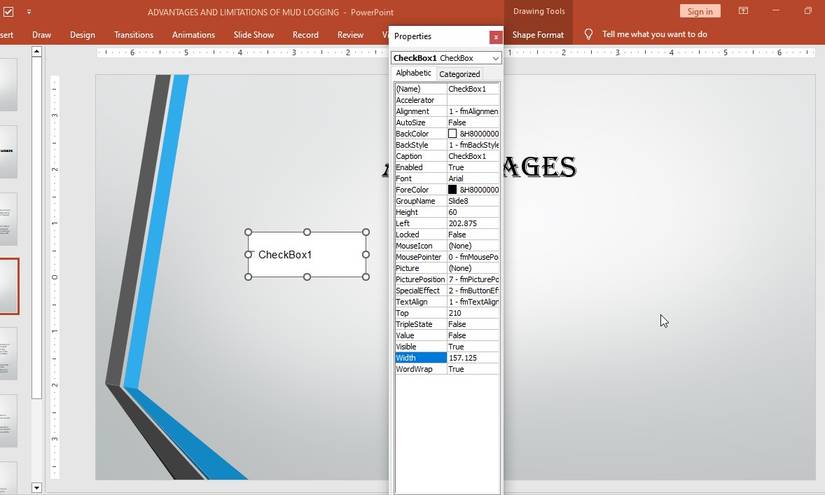Edit the Width value 157.125

pyautogui.click(x=473, y=358)
